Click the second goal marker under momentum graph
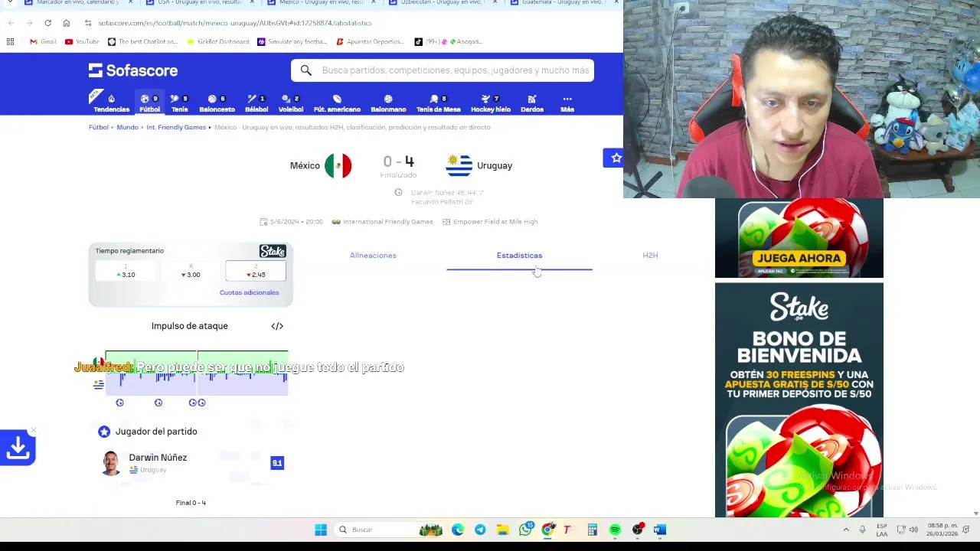Screen dimensions: 980x551 pos(158,403)
